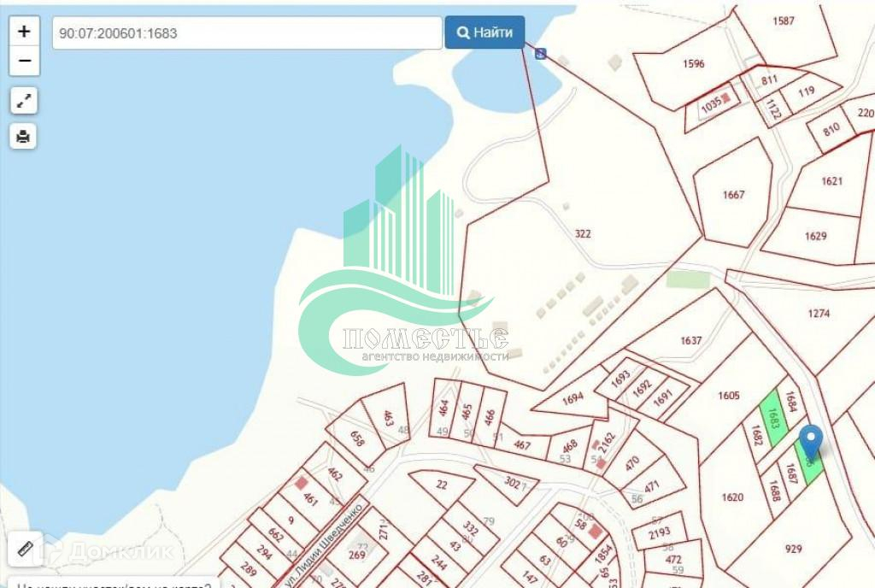Screen dimensions: 875x588
Task: Click parcel 1122
Action: 772,109
